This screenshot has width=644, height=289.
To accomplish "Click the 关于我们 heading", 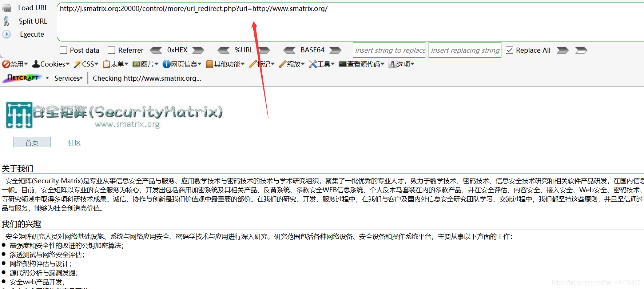I will tap(17, 169).
